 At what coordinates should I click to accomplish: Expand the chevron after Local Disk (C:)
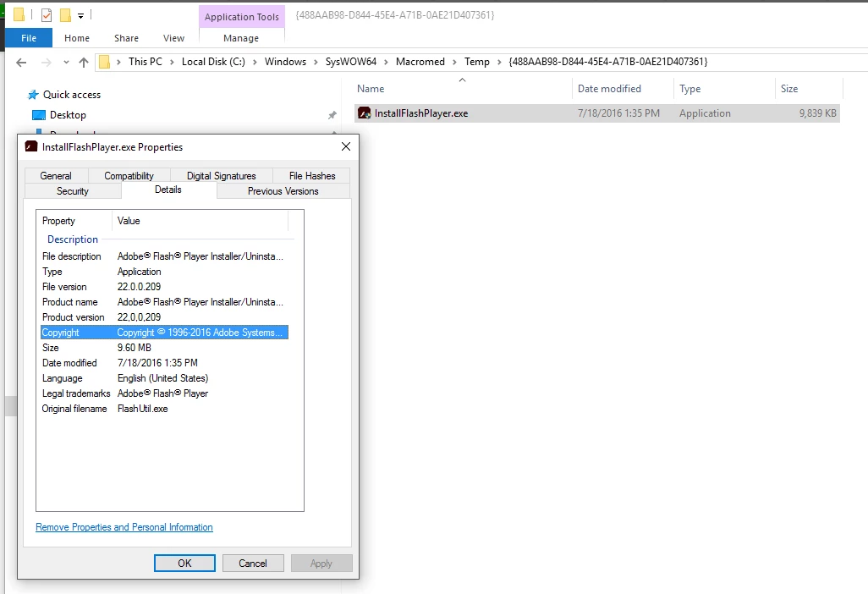pos(255,62)
